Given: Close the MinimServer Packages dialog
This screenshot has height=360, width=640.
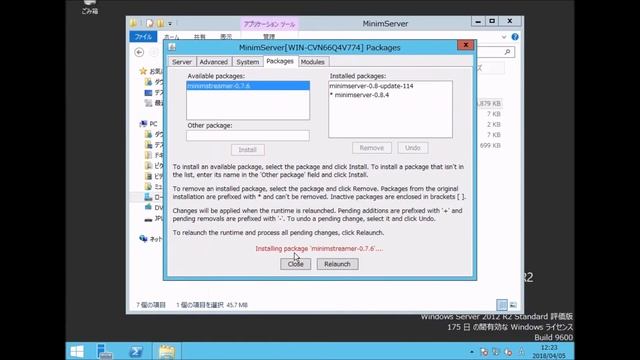Looking at the screenshot, I should (x=465, y=45).
